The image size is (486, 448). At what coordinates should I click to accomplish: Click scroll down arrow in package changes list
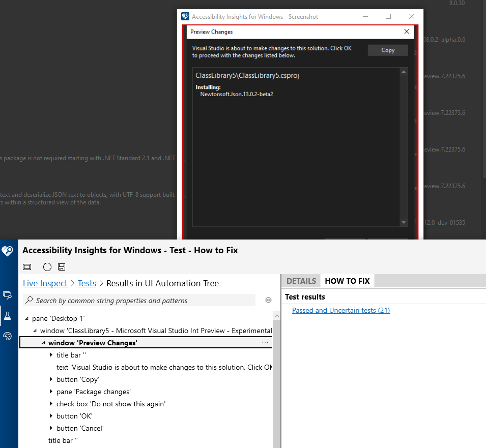[404, 222]
